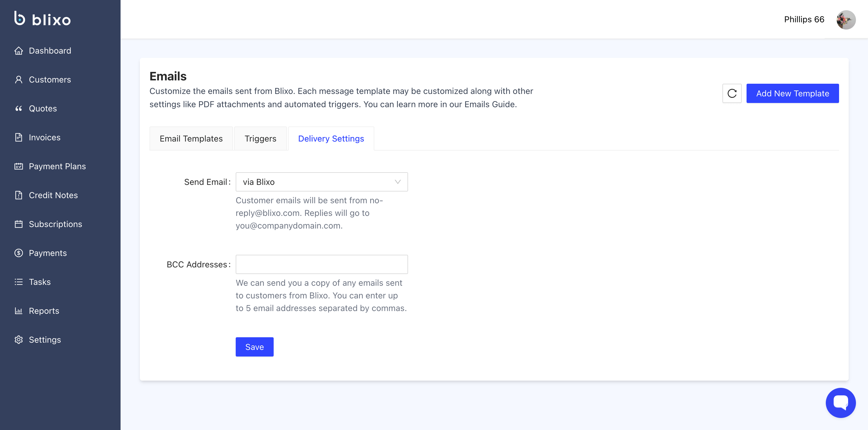868x430 pixels.
Task: Switch to the Triggers tab
Action: 260,139
